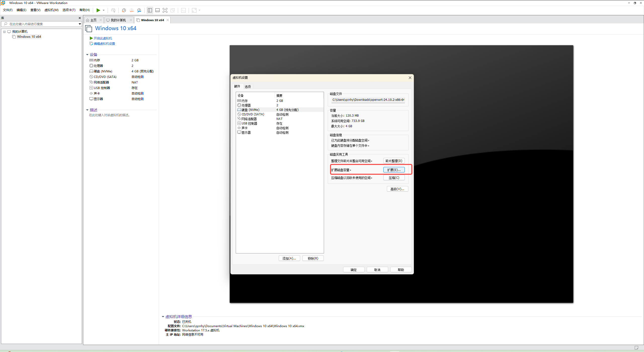Image resolution: width=644 pixels, height=352 pixels.
Task: Switch to 选项 tab in settings dialog
Action: [x=248, y=87]
